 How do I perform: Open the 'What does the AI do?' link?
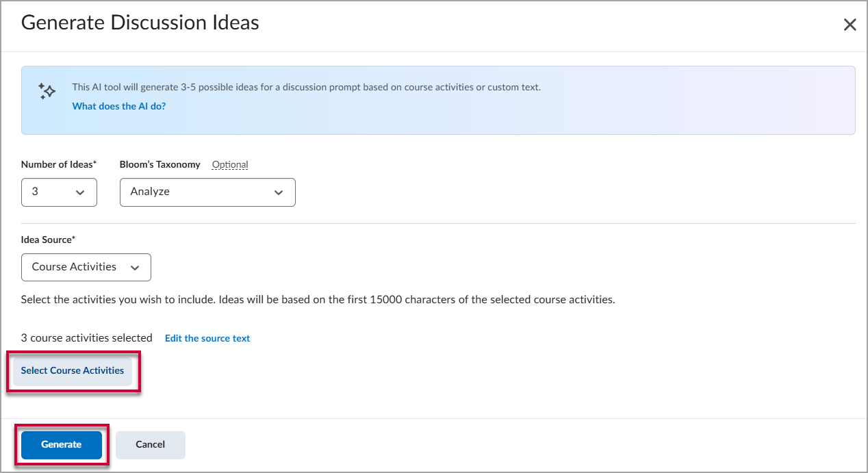pos(119,106)
